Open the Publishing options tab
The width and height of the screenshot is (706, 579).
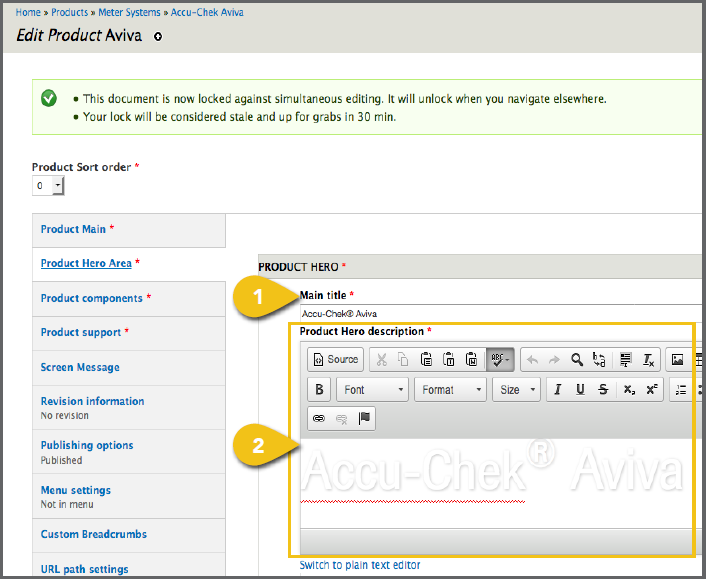(129, 452)
